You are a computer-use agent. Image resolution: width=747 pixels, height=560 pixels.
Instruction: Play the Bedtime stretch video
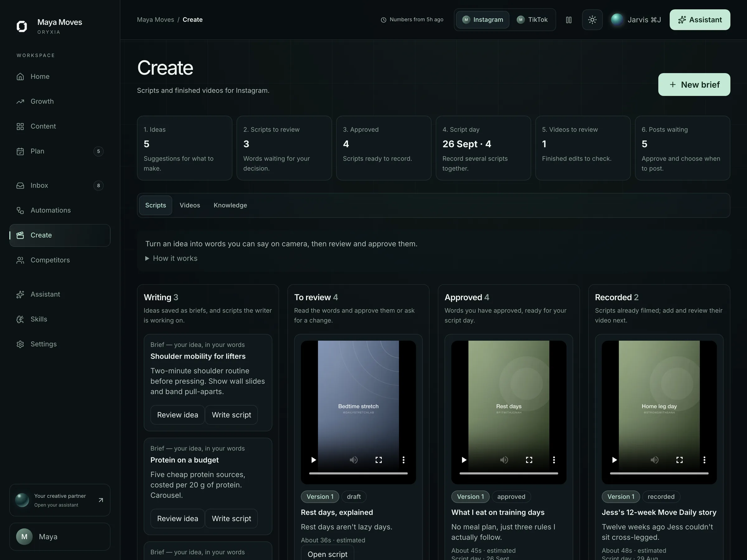(313, 460)
